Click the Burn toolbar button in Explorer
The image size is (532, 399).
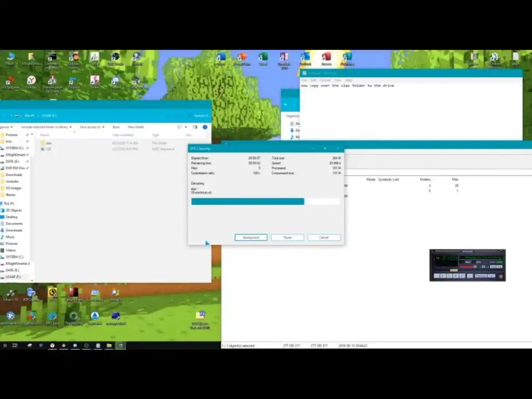tap(116, 127)
